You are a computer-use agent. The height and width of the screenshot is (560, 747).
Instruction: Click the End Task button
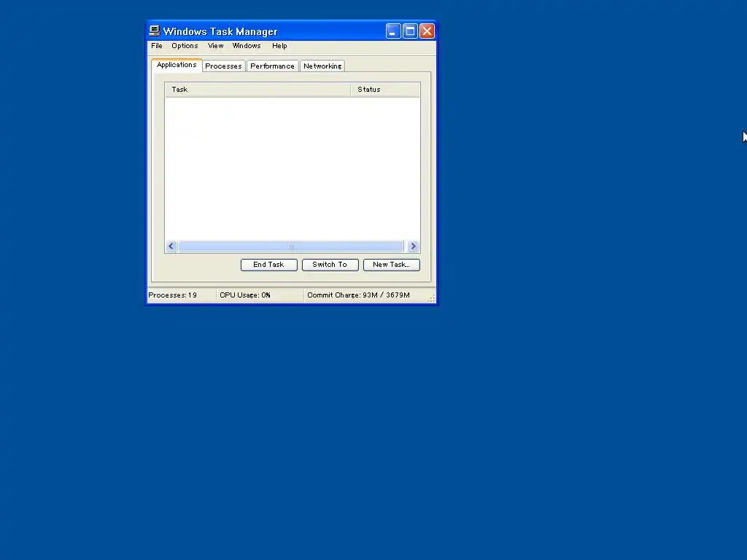[269, 265]
